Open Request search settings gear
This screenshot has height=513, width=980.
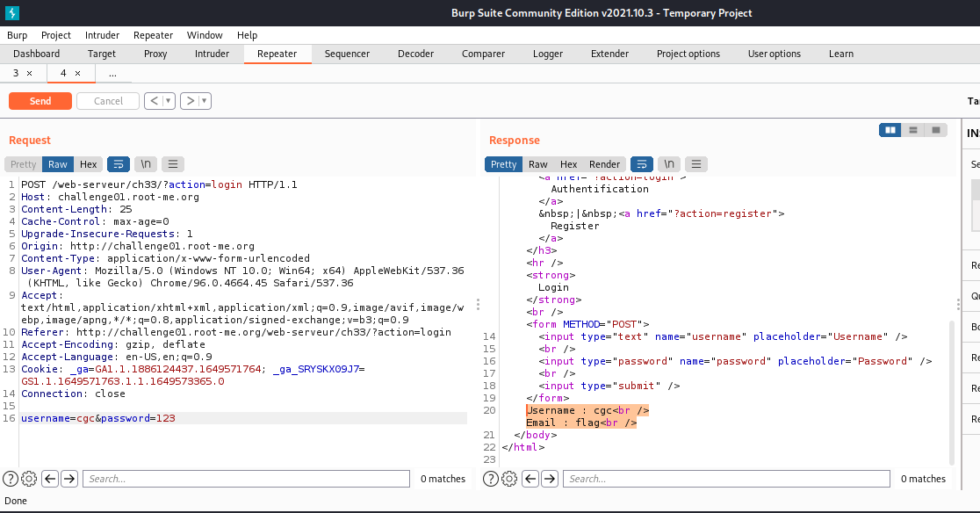[29, 479]
